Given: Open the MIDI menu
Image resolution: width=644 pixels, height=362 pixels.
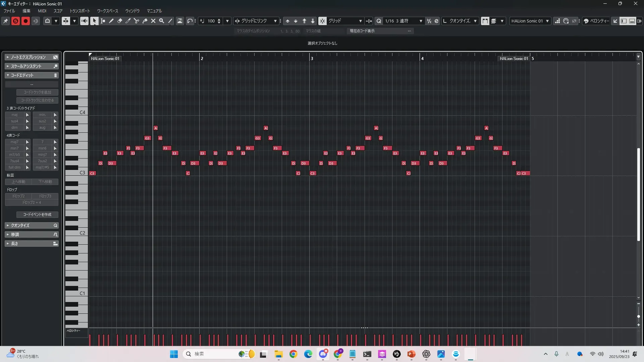Looking at the screenshot, I should click(42, 11).
